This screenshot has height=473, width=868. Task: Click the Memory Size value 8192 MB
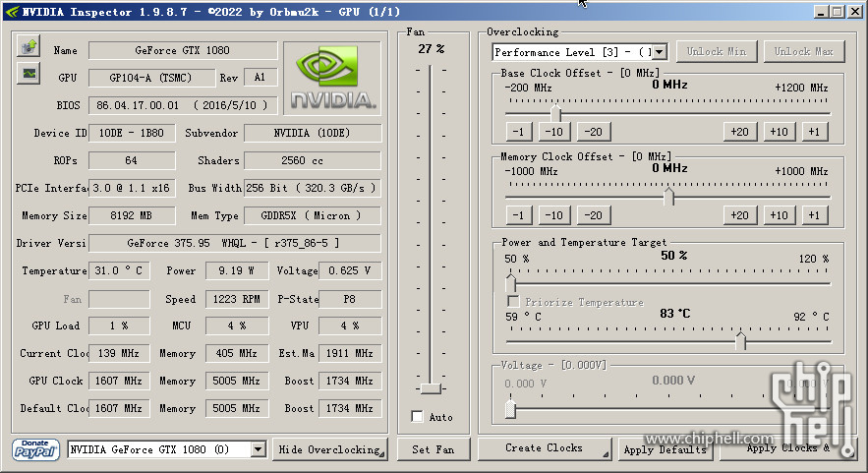(x=132, y=215)
